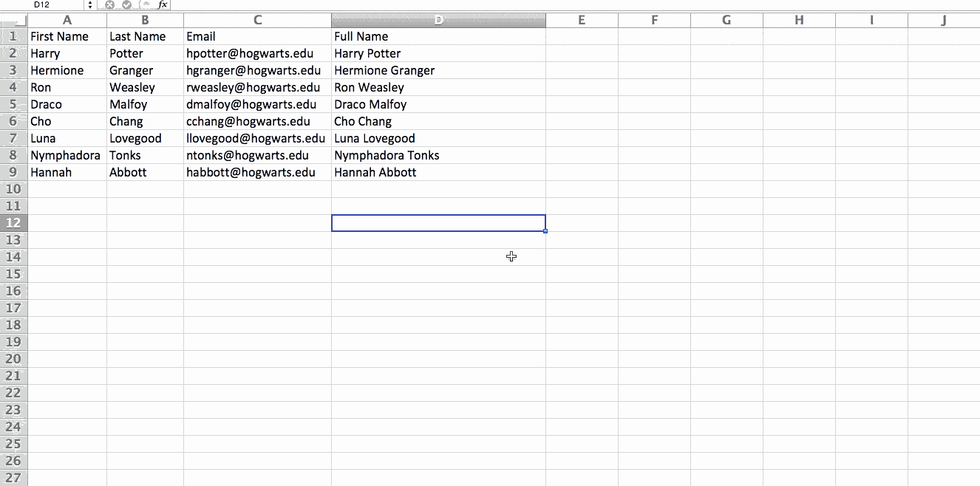The image size is (980, 486).
Task: Select row 5 header
Action: pyautogui.click(x=13, y=104)
